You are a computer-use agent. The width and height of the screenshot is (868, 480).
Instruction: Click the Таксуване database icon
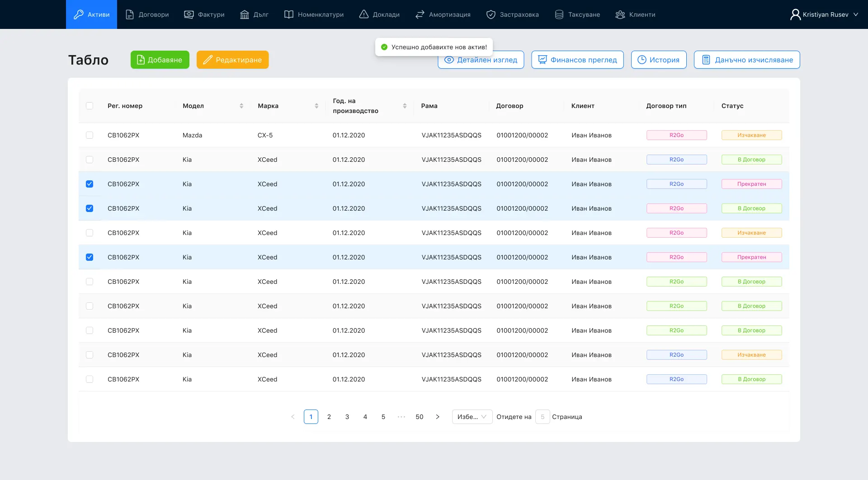559,14
